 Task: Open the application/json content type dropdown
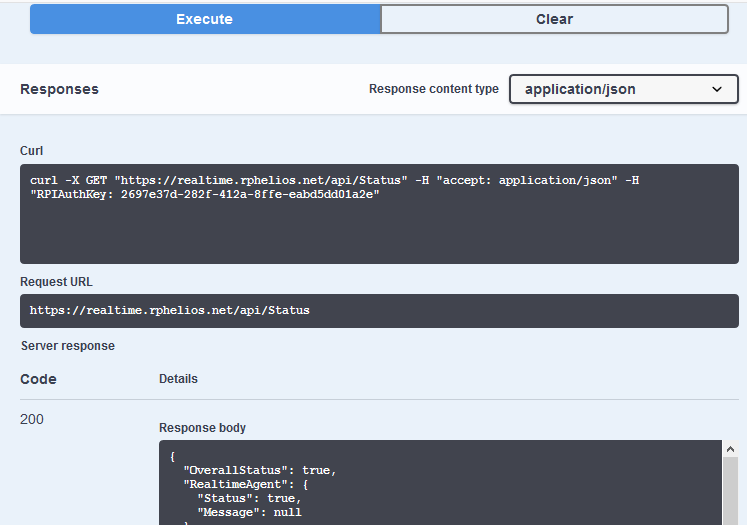pyautogui.click(x=622, y=89)
